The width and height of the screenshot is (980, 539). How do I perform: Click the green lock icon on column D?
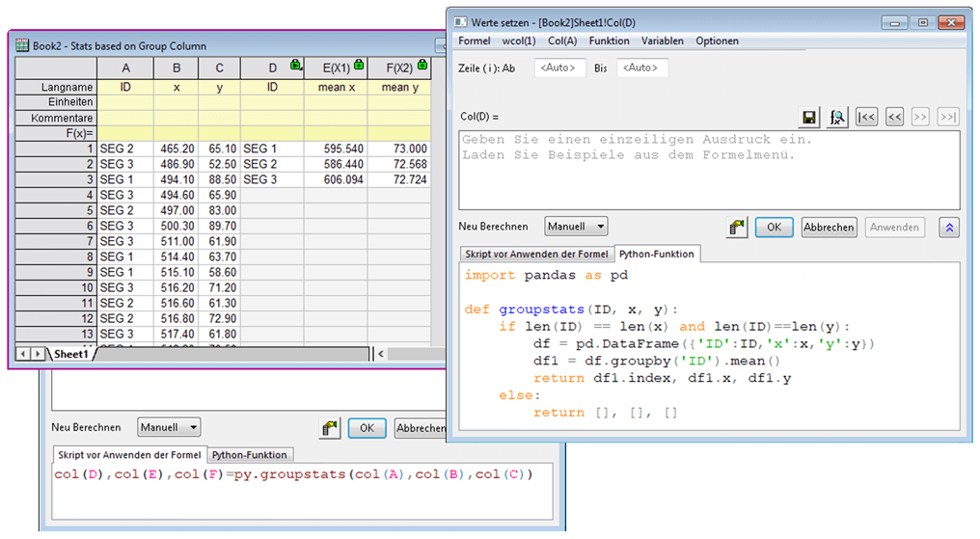[295, 65]
